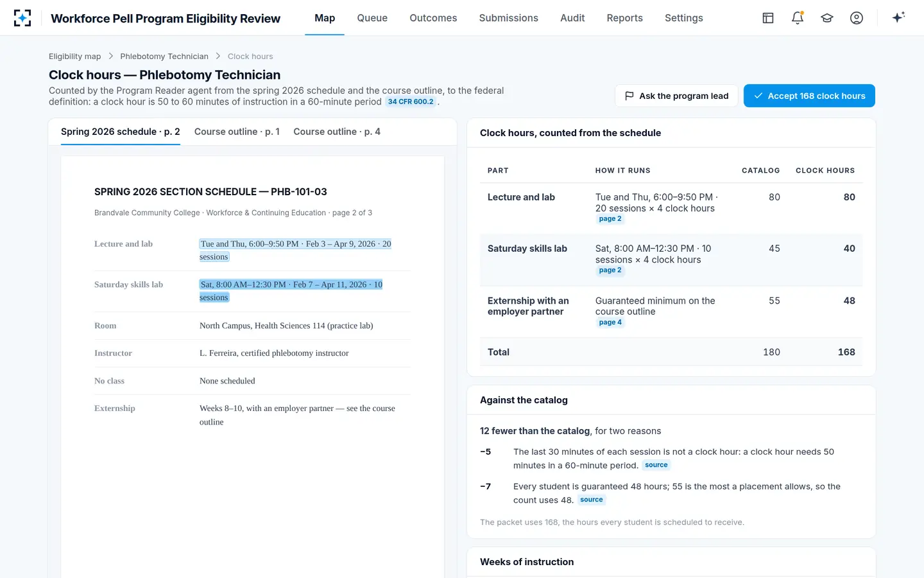Click highlighted Tue and Thu schedule text
The width and height of the screenshot is (924, 578).
(x=295, y=250)
